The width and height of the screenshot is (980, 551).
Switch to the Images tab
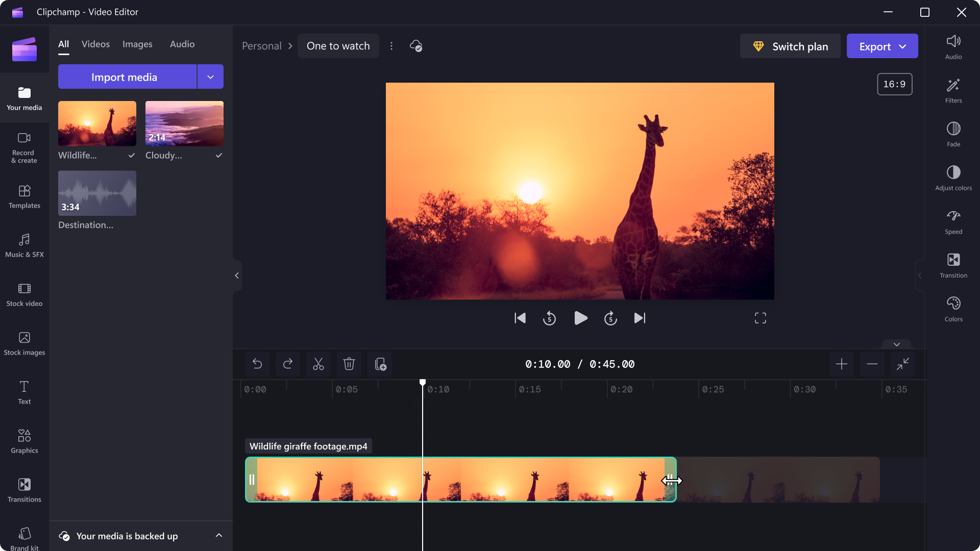tap(137, 43)
